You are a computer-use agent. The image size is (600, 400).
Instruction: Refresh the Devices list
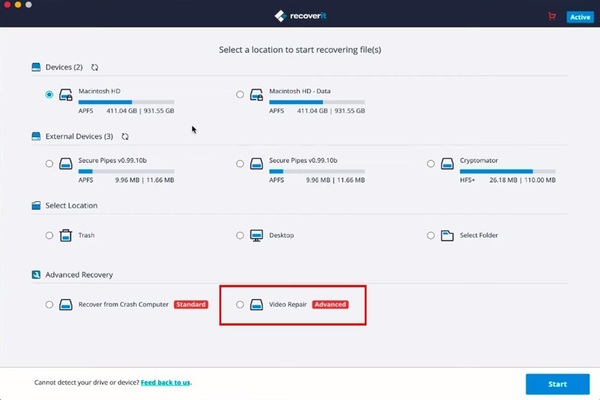click(x=95, y=67)
